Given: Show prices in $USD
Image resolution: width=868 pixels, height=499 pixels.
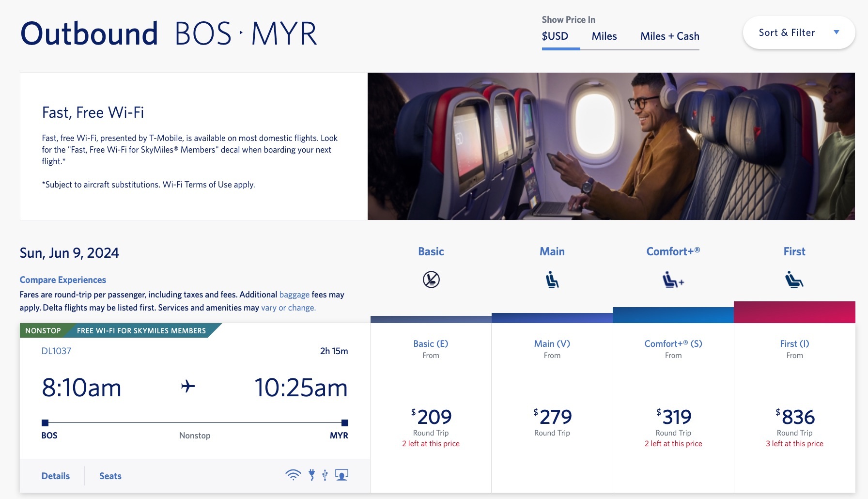Looking at the screenshot, I should (555, 36).
